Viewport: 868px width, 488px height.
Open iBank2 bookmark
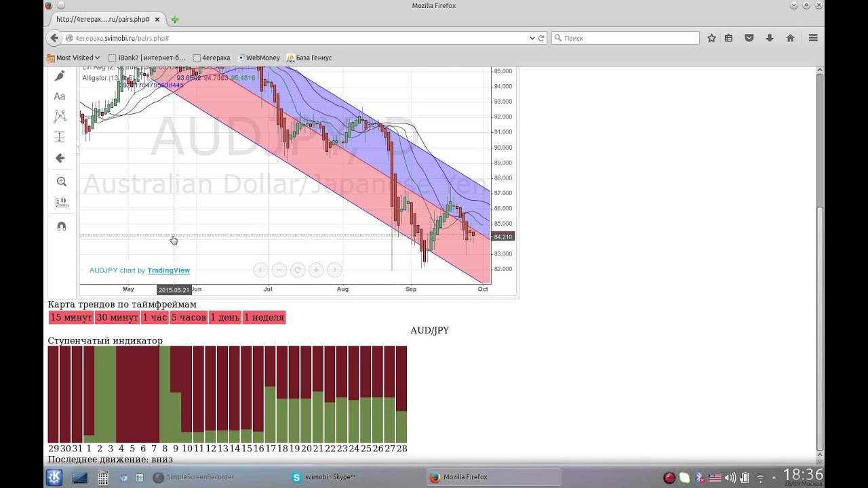click(146, 58)
